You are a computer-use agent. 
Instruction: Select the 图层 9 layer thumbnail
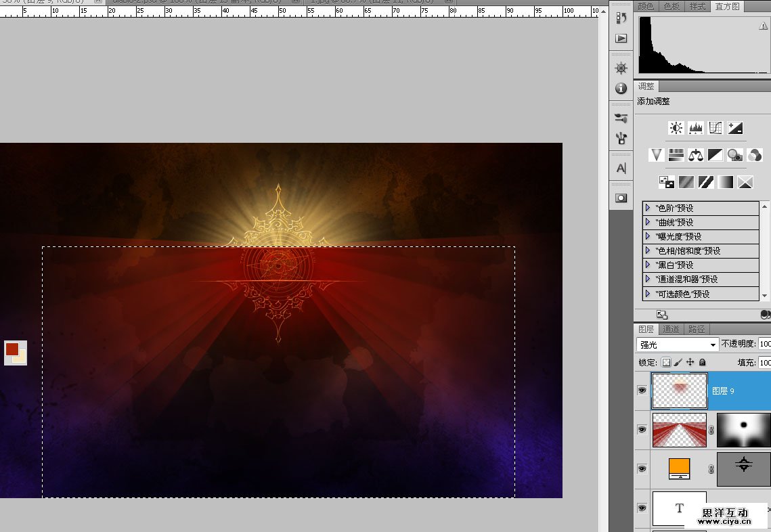click(x=679, y=391)
